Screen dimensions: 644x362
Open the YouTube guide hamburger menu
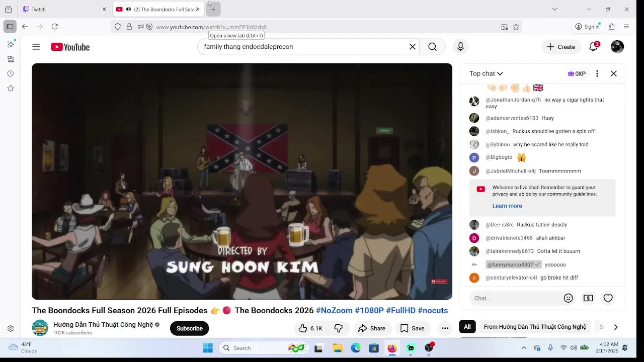pyautogui.click(x=36, y=47)
